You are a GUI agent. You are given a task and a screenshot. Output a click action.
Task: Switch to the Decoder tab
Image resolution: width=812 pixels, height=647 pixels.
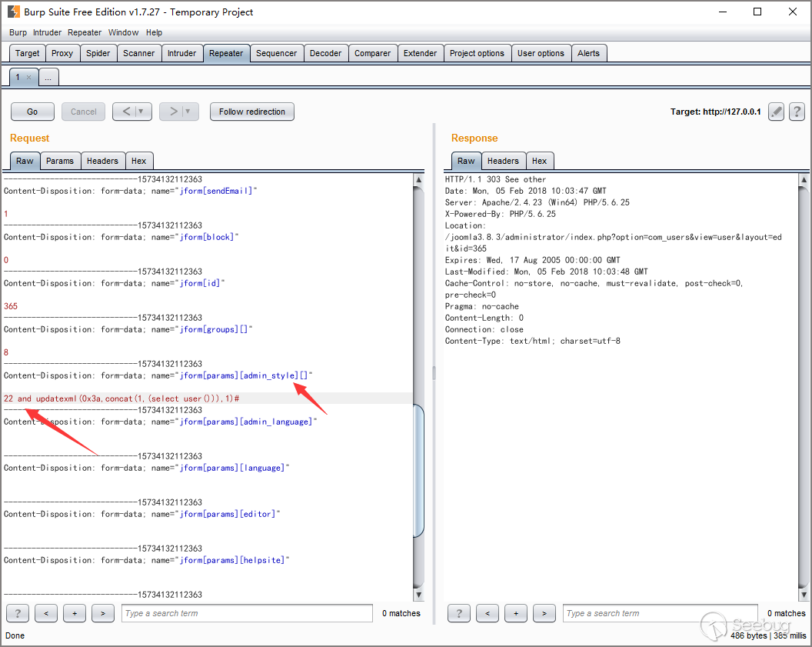(325, 53)
